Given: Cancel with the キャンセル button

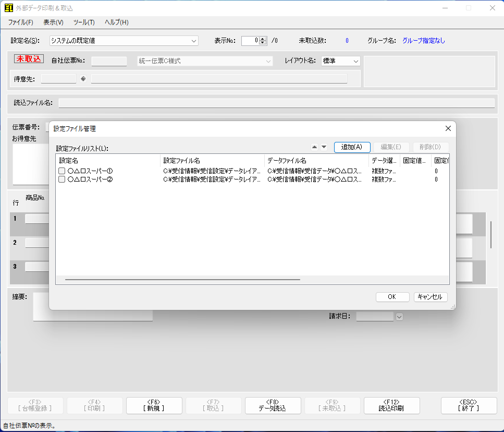Looking at the screenshot, I should [x=430, y=297].
